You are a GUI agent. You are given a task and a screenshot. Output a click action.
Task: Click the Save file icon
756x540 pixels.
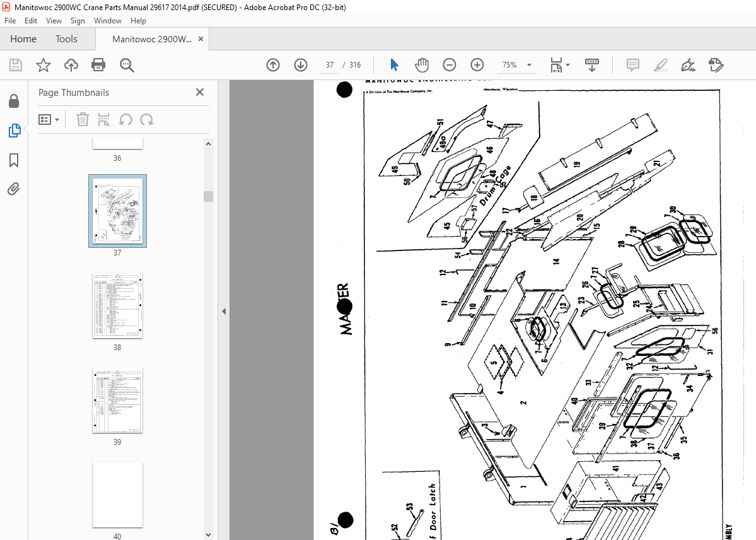[16, 65]
